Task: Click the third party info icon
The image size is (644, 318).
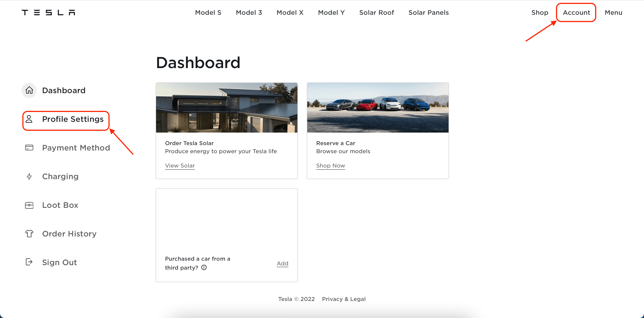Action: coord(204,267)
